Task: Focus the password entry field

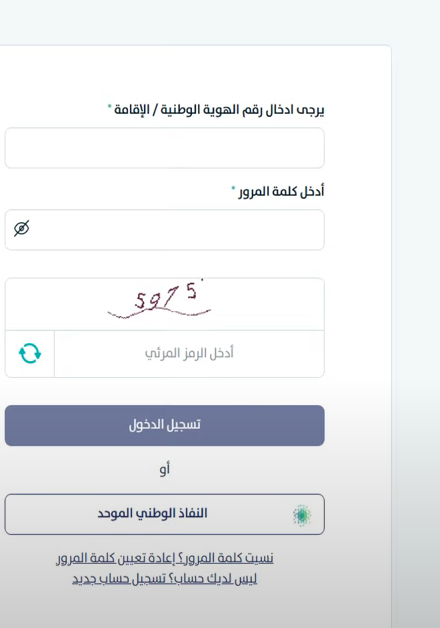Action: coord(165,230)
